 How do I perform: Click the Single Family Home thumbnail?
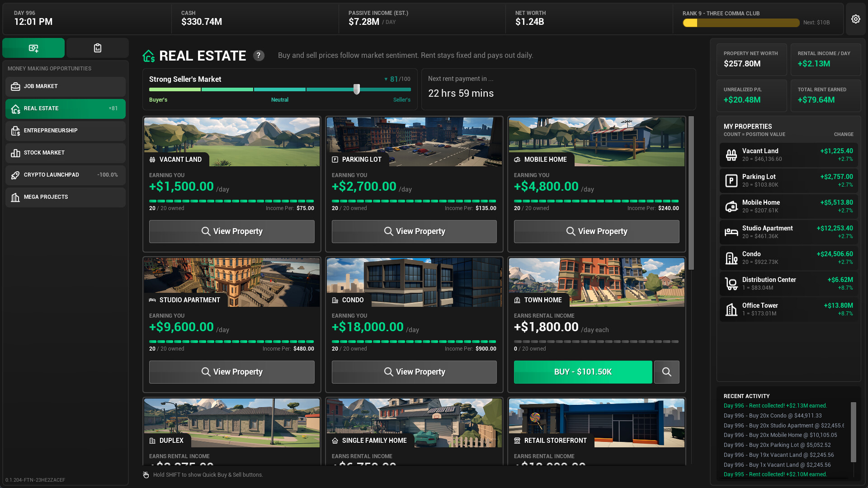414,423
